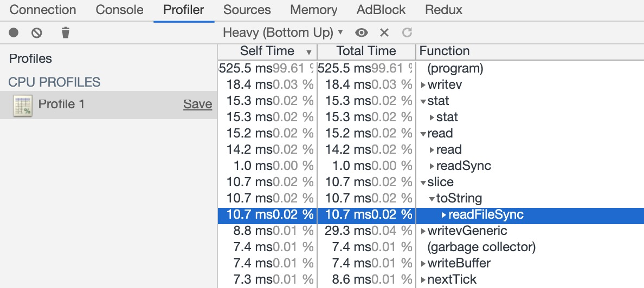Sort by Self Time column header
644x288 pixels.
click(x=267, y=51)
